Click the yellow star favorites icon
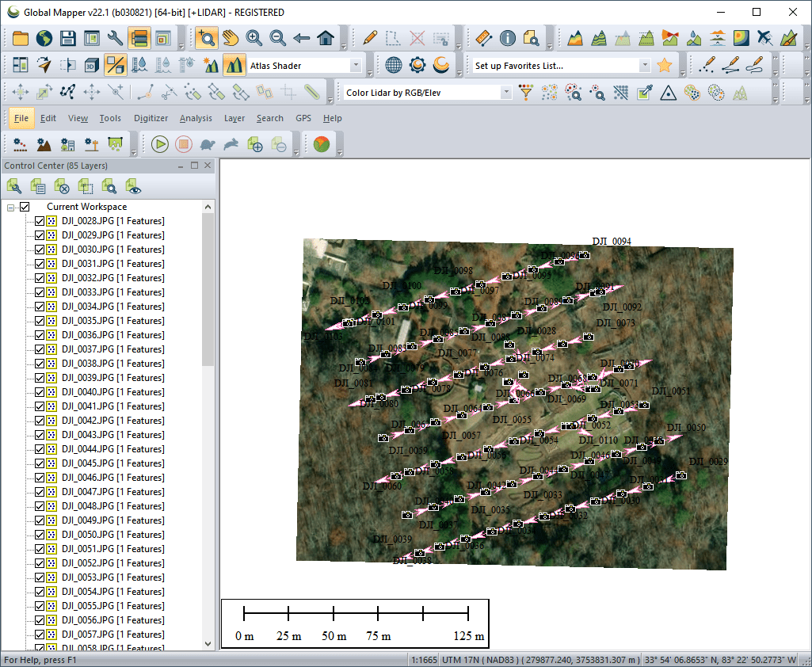 665,65
